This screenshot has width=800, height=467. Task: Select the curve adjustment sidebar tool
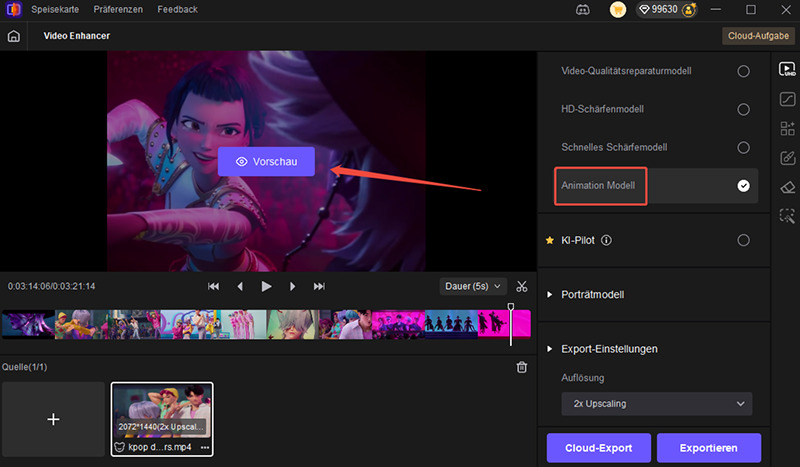click(787, 99)
